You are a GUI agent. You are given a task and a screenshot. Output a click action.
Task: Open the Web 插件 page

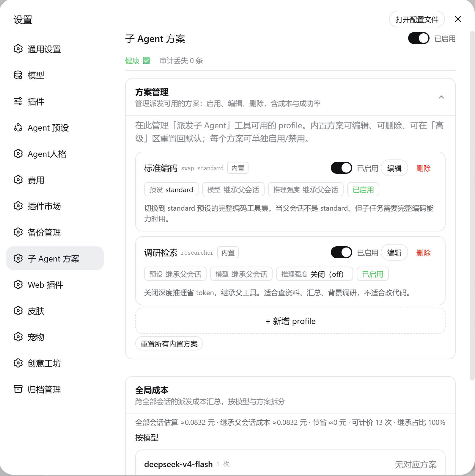pos(55,285)
